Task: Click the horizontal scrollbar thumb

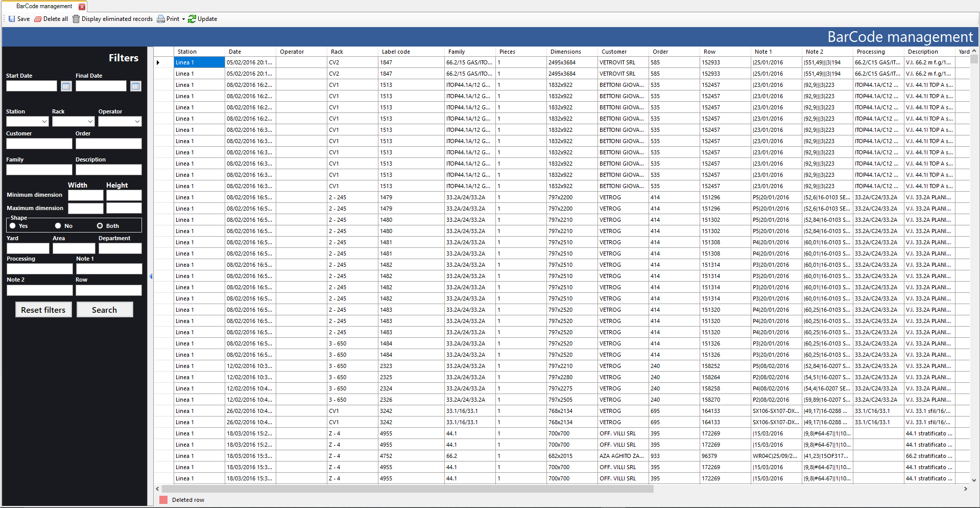Action: (408, 489)
